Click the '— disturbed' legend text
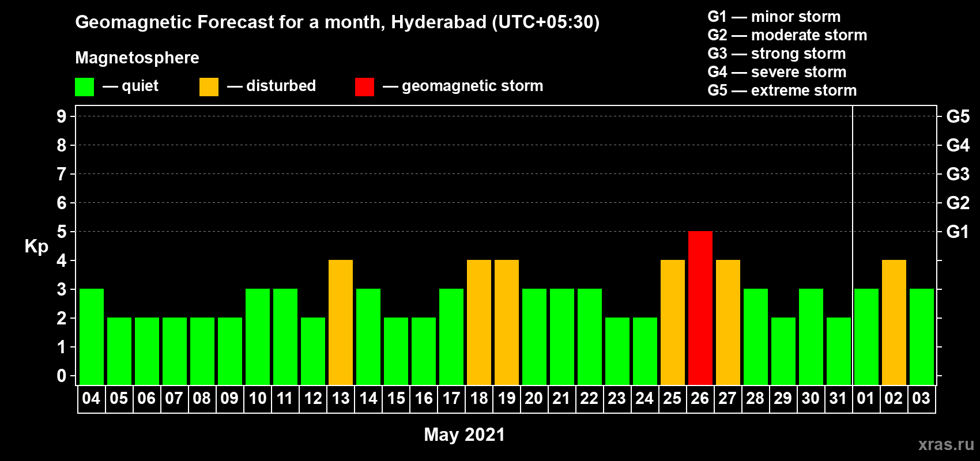This screenshot has width=980, height=461. (x=272, y=86)
